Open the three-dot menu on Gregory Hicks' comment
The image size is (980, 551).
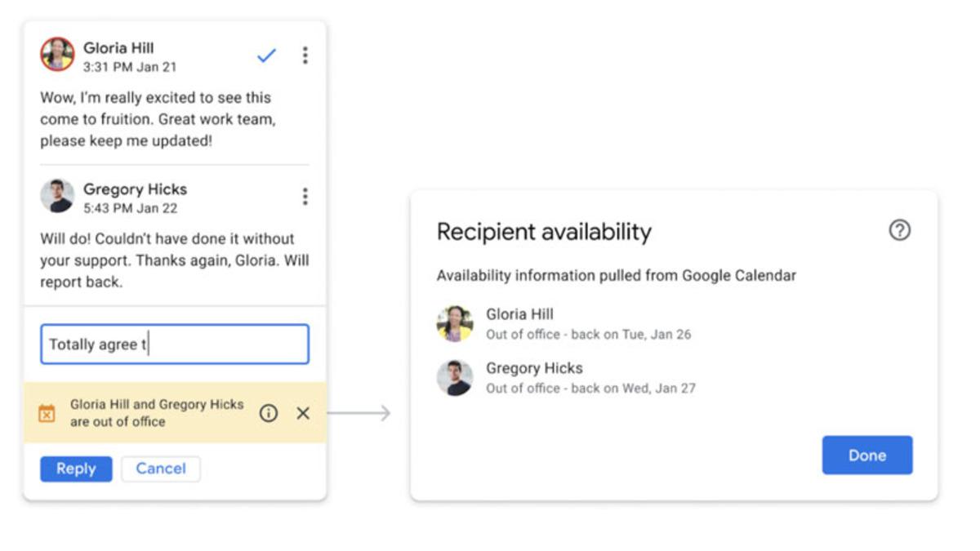303,194
